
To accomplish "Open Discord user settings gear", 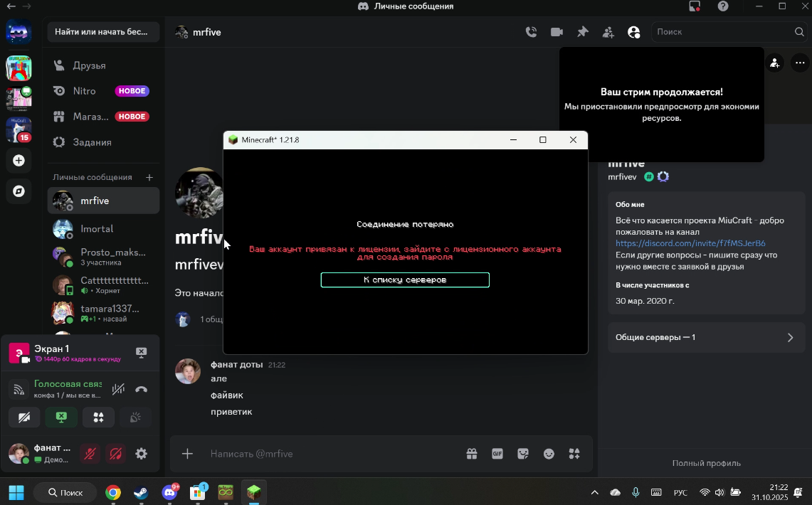I will pos(142,454).
